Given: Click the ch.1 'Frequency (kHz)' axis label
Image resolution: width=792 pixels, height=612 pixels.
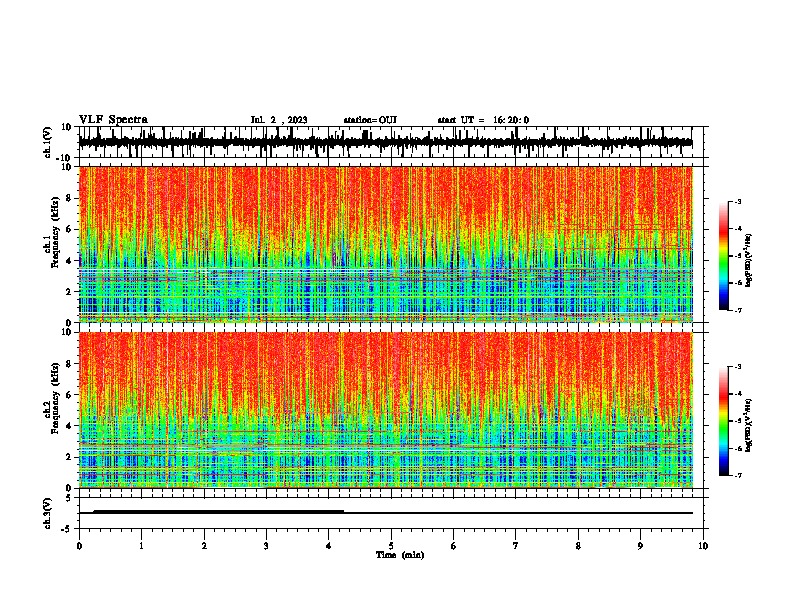Looking at the screenshot, I should coord(55,232).
